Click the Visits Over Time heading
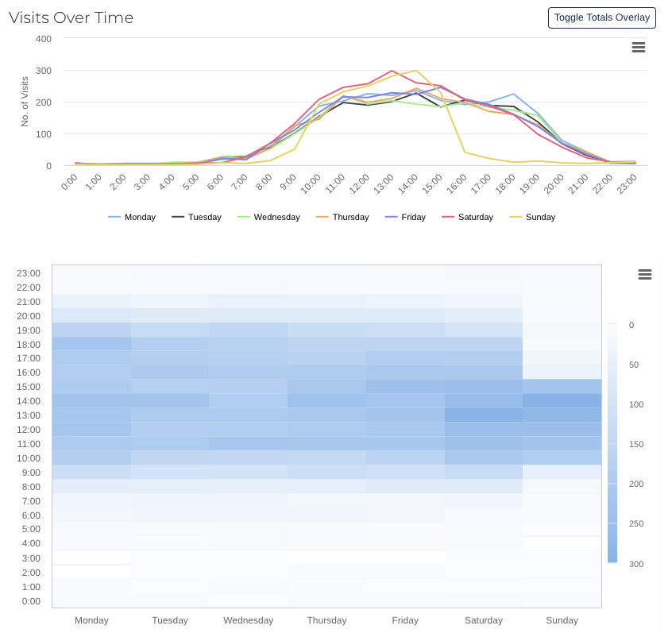The height and width of the screenshot is (637, 672). 71,17
